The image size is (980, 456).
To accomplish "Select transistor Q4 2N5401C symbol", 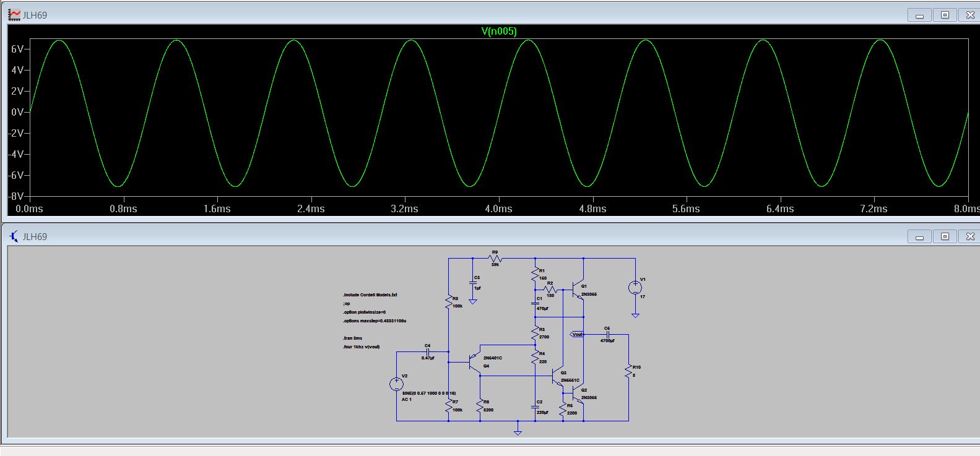I will pos(475,363).
